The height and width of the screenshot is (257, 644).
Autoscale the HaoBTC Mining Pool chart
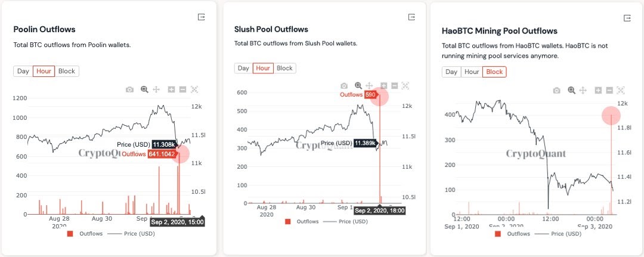point(622,90)
